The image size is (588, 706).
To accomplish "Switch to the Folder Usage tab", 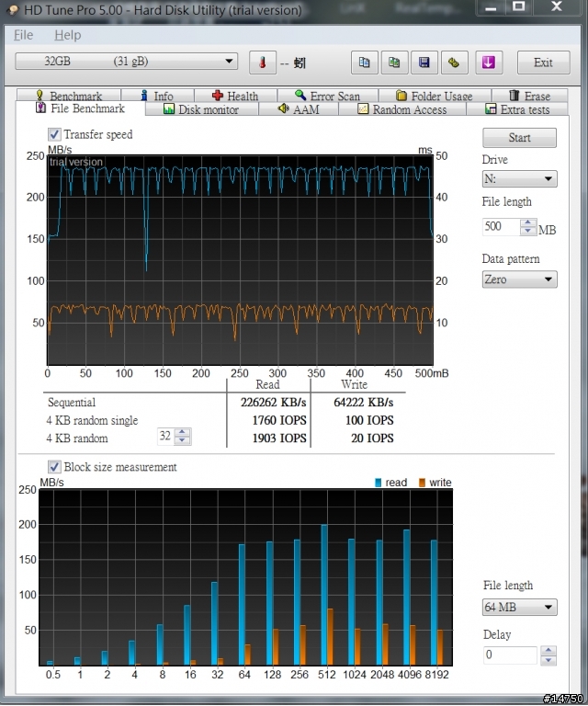I will (435, 96).
